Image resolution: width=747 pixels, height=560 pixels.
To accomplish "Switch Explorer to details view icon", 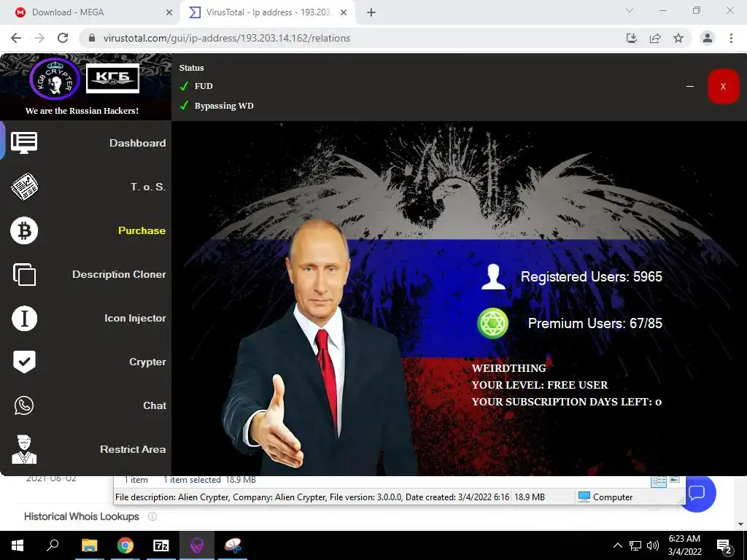I will pos(659,481).
